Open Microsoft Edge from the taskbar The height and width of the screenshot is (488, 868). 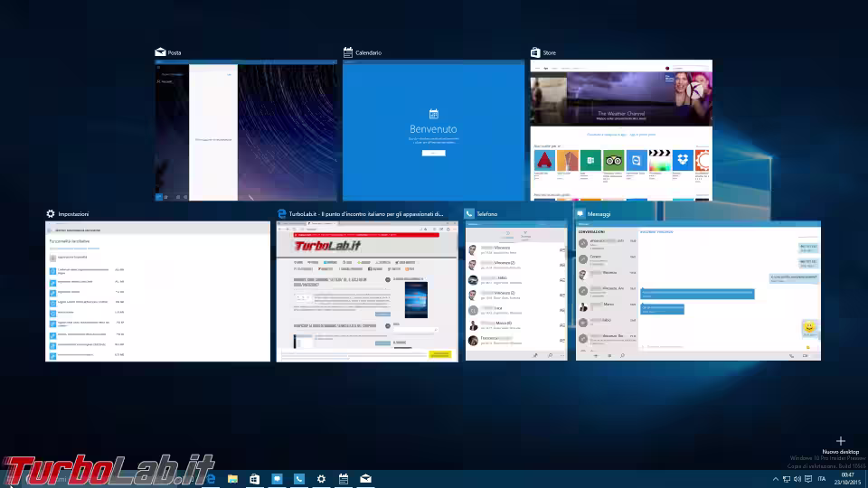pyautogui.click(x=211, y=479)
